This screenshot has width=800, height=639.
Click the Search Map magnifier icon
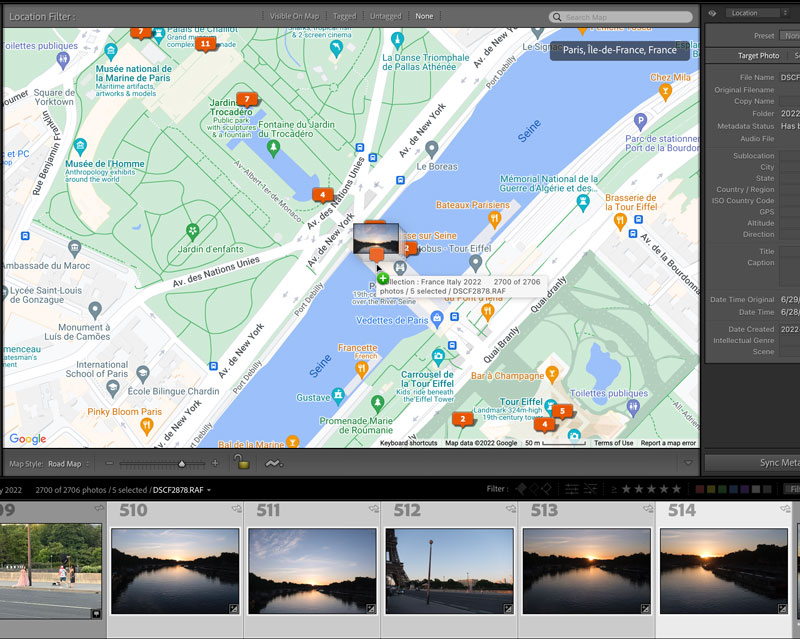click(557, 16)
